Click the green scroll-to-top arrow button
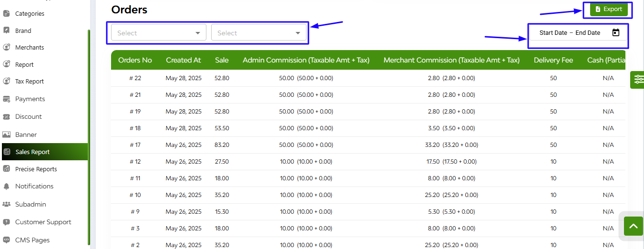This screenshot has width=644, height=249. (x=634, y=226)
